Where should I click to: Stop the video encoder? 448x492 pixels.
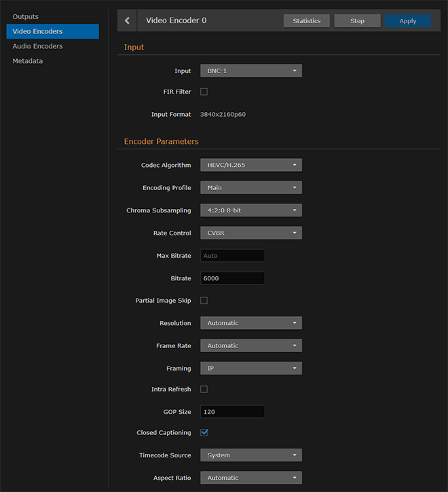pos(357,21)
